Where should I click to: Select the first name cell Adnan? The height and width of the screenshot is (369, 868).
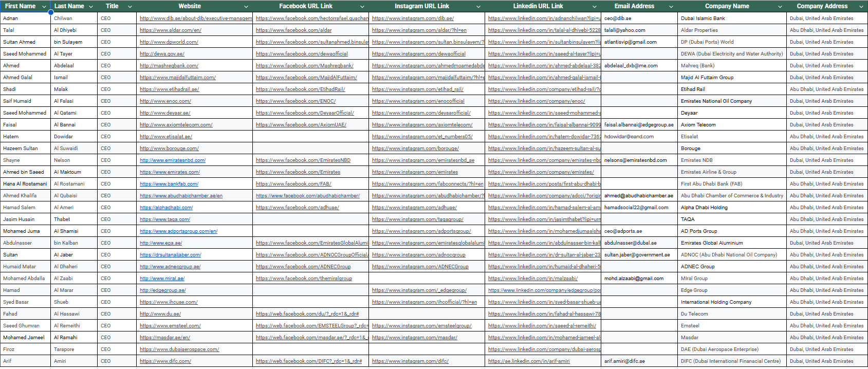coord(25,19)
